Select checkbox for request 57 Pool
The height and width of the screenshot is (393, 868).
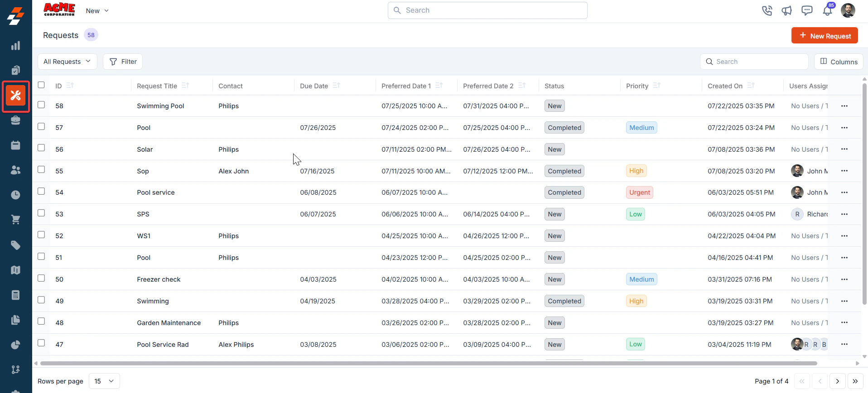click(x=41, y=126)
